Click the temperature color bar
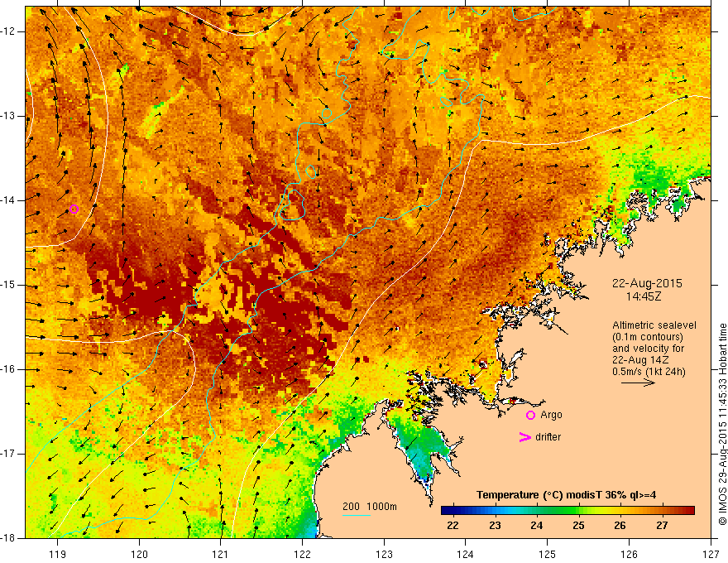 (568, 511)
